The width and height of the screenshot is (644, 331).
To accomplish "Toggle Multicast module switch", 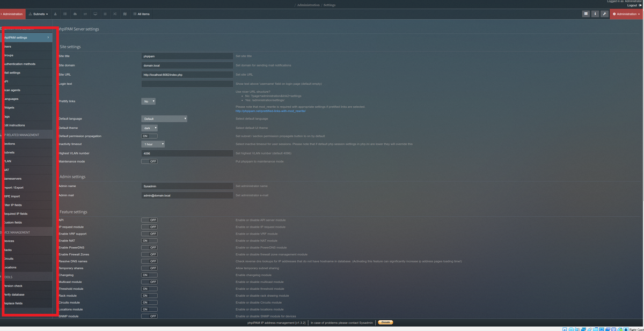I will coord(149,282).
